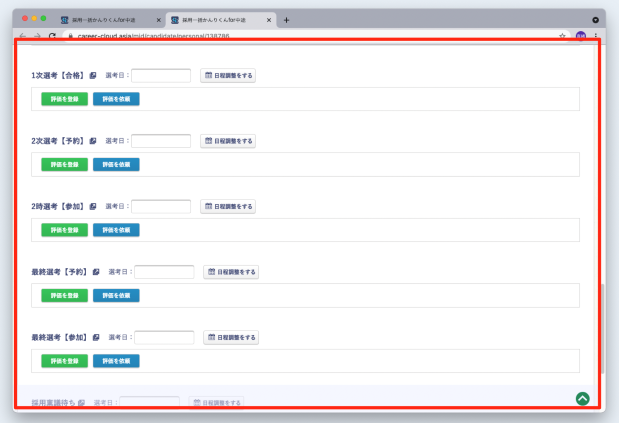The height and width of the screenshot is (423, 619).
Task: Focus the 選考日 field for 最終選考【参加】
Action: (164, 338)
